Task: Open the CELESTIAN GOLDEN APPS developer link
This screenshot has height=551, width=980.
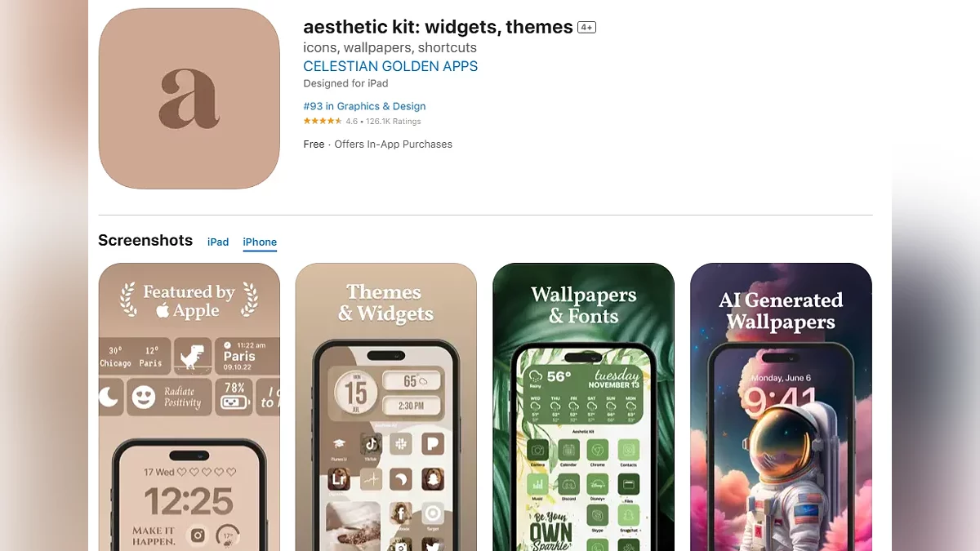Action: pos(390,66)
